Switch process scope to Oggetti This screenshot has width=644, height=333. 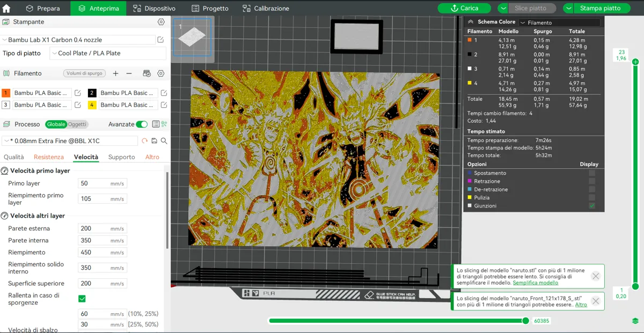77,124
